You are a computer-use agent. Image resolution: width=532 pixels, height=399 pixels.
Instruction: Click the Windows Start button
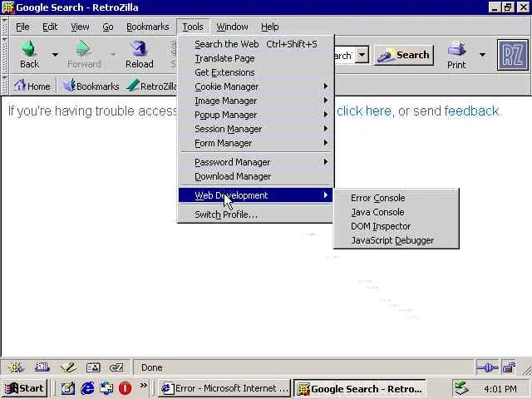point(24,388)
